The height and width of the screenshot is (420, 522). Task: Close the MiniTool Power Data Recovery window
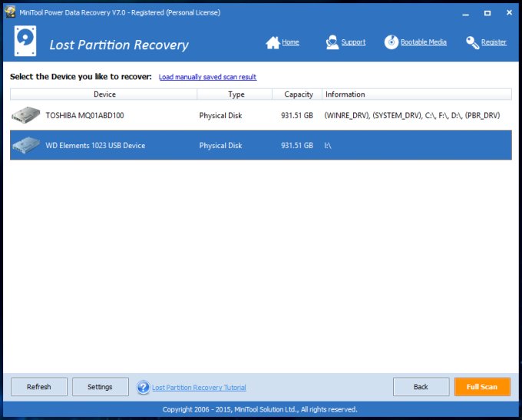click(x=509, y=12)
